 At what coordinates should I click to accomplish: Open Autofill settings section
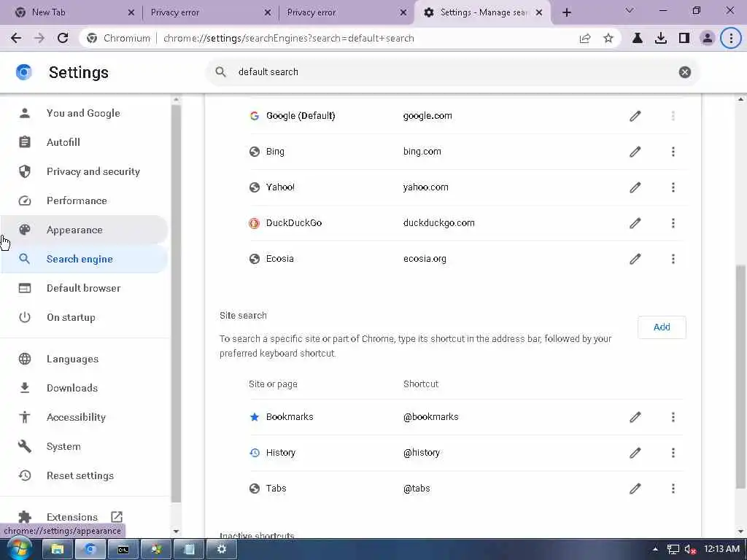click(83, 142)
